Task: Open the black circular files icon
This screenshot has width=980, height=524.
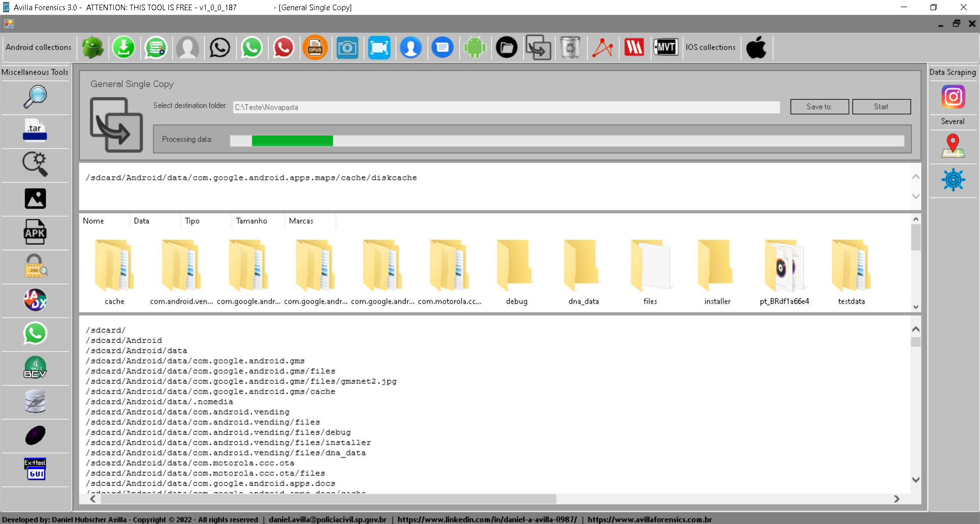Action: [x=506, y=47]
